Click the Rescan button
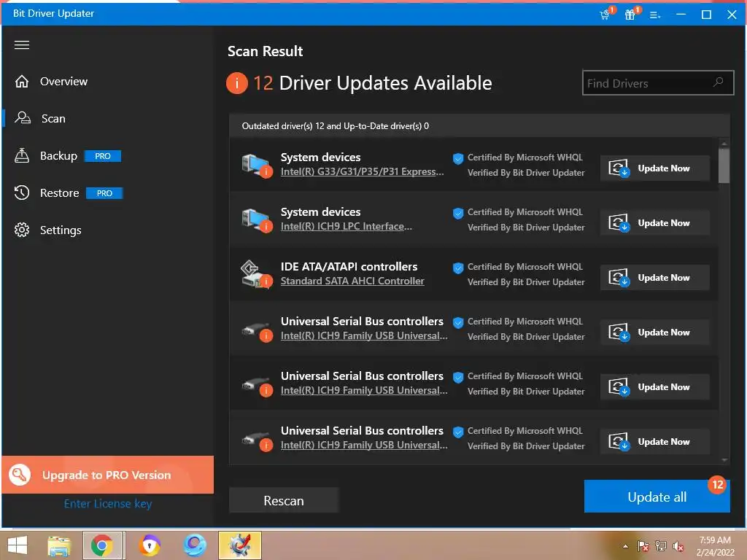 coord(284,500)
